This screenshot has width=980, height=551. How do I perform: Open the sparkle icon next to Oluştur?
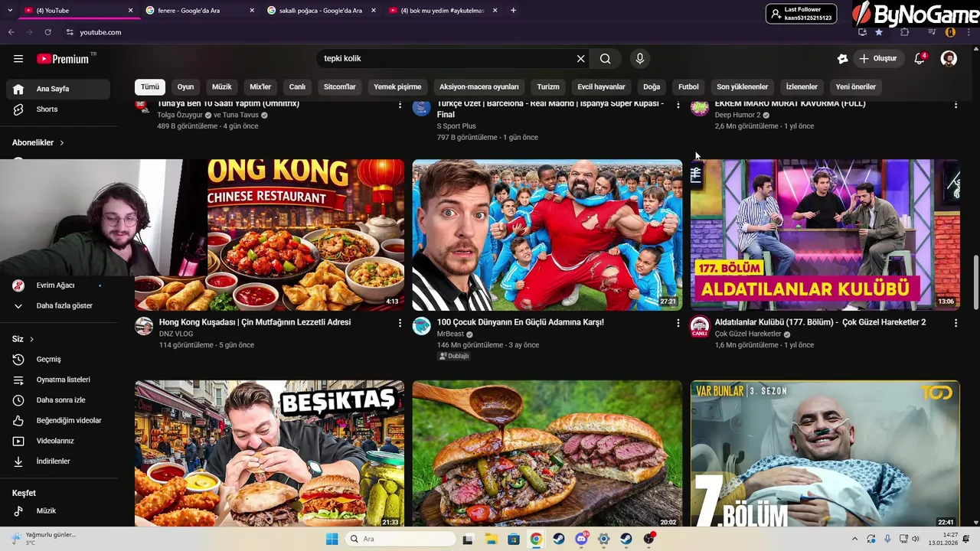pyautogui.click(x=843, y=59)
